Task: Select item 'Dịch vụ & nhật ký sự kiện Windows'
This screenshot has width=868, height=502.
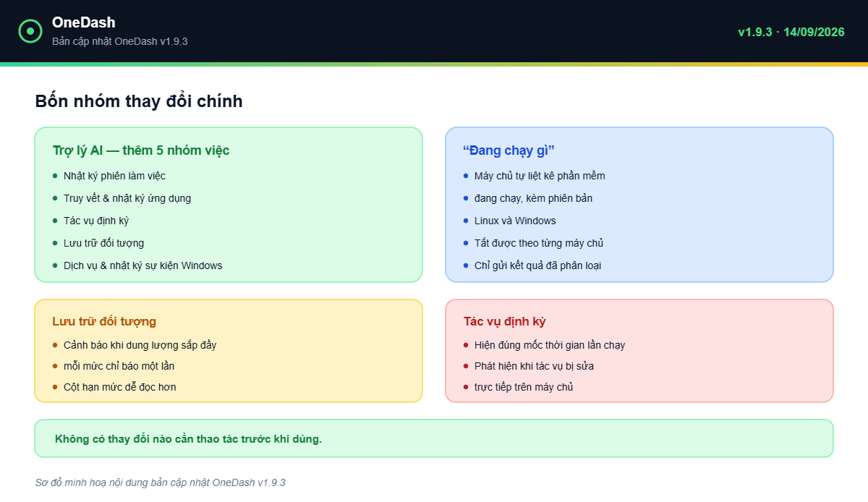Action: [x=143, y=265]
